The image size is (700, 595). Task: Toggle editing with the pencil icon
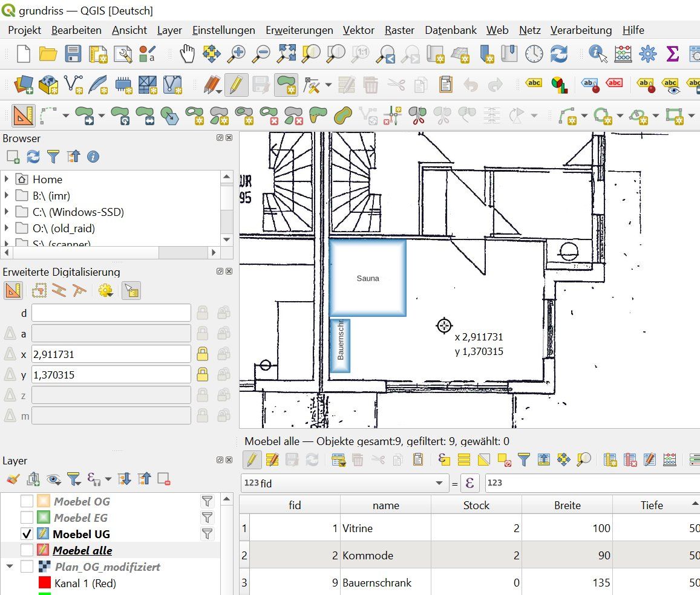click(236, 85)
